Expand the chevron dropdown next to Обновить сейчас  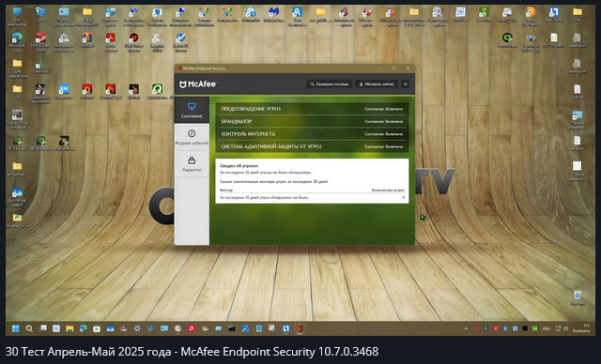(x=405, y=83)
